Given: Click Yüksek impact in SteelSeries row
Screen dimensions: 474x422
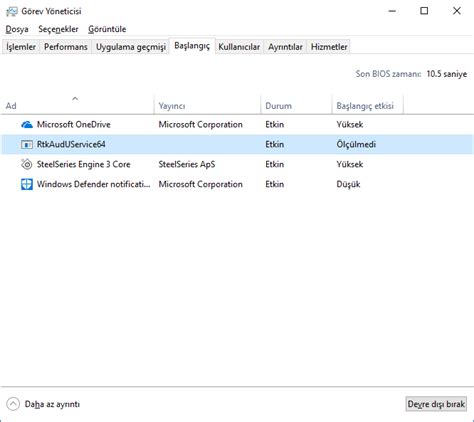Looking at the screenshot, I should coord(349,164).
